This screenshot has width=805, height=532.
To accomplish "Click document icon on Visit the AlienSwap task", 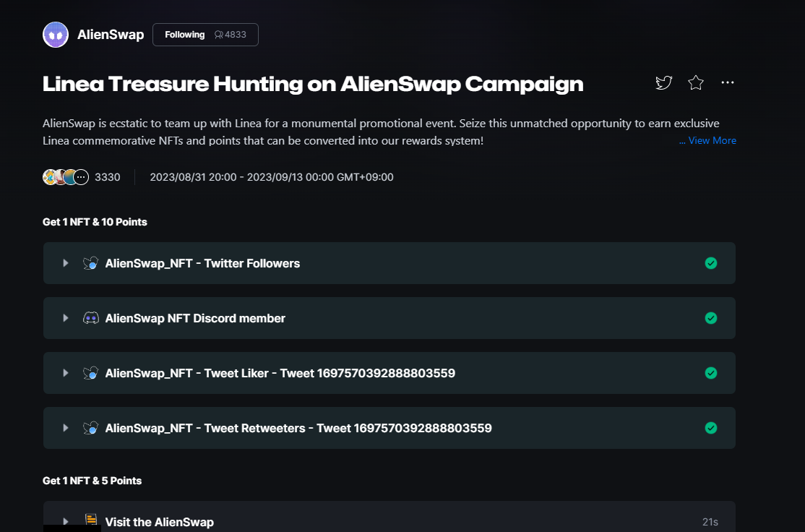I will pos(91,520).
